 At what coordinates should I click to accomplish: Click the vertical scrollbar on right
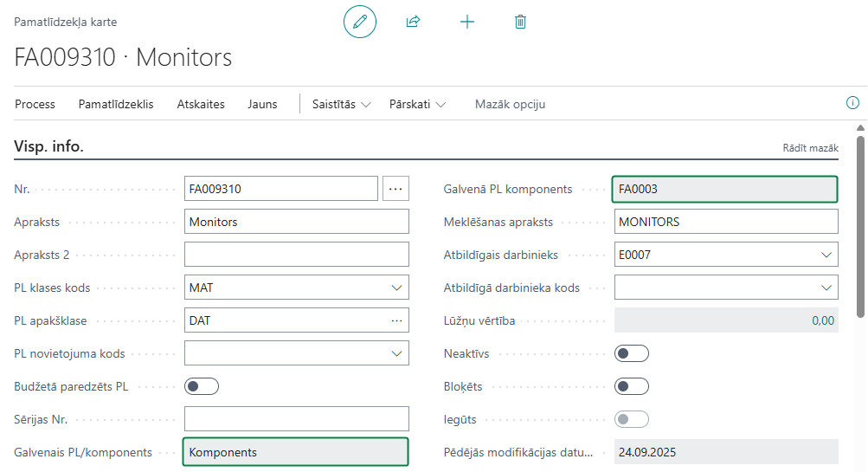860,225
